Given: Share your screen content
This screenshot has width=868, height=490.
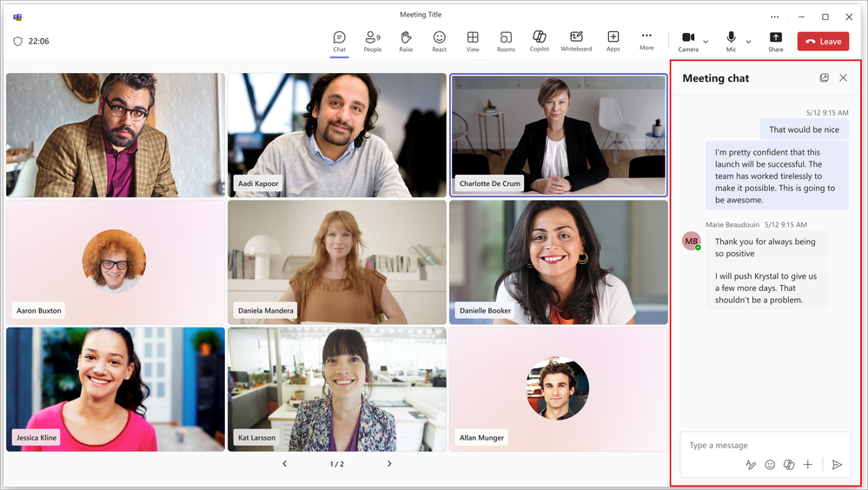Looking at the screenshot, I should click(x=776, y=42).
